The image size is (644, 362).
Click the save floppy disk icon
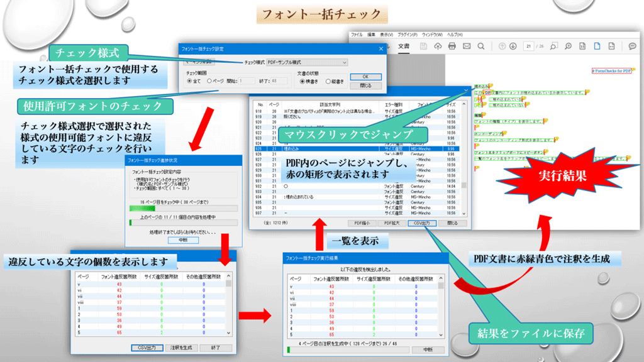[x=423, y=47]
